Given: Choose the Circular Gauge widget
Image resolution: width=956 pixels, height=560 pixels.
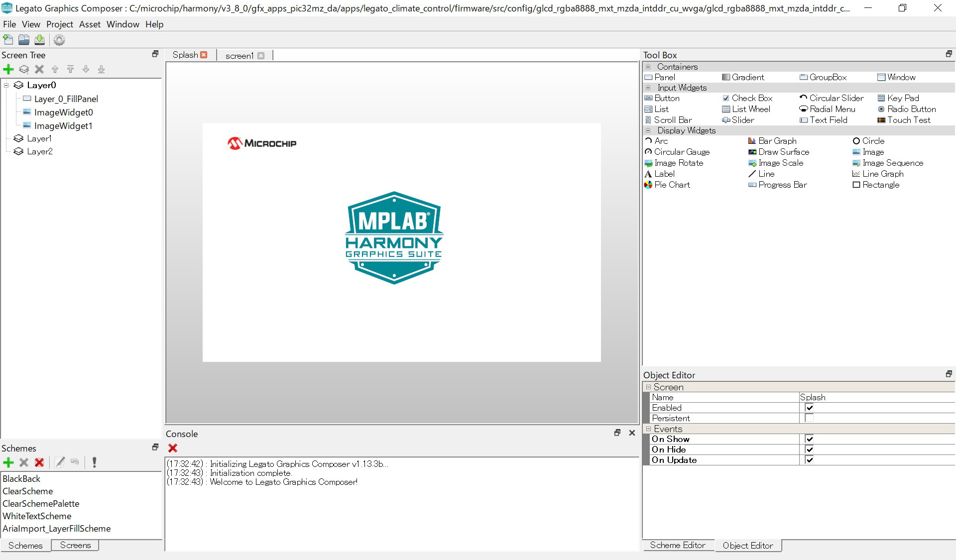Looking at the screenshot, I should (677, 152).
